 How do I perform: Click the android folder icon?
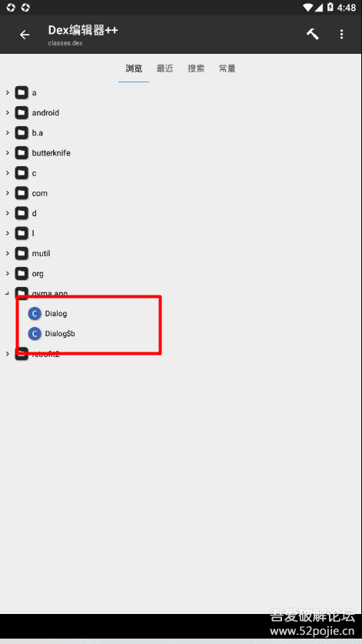[22, 112]
